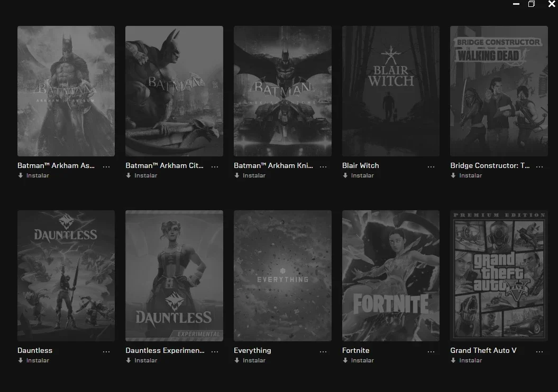The width and height of the screenshot is (558, 392).
Task: Click the 'Dauntless Experimen...' title
Action: coord(165,350)
